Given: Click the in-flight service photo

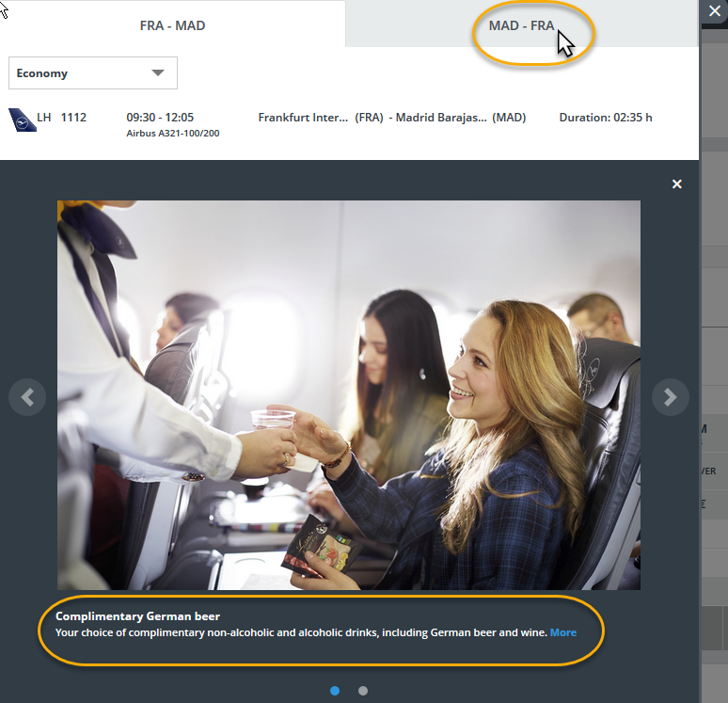Looking at the screenshot, I should click(348, 395).
